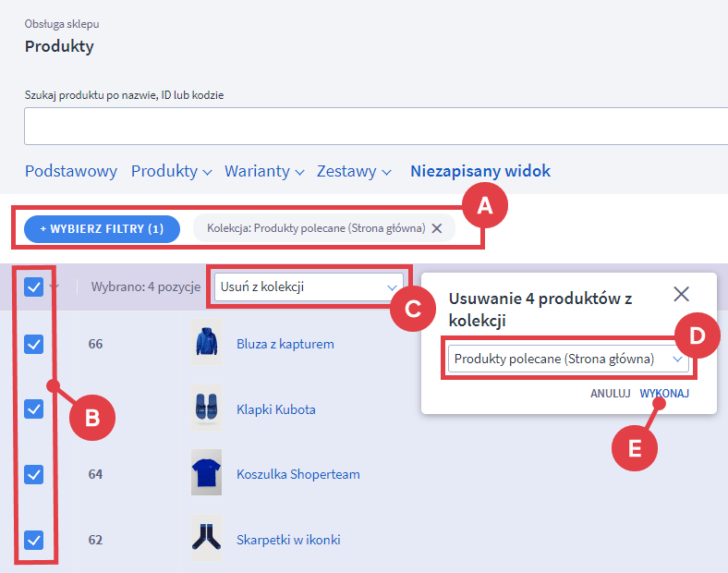Click the Skarpetki w ikonki socks image

(x=207, y=539)
